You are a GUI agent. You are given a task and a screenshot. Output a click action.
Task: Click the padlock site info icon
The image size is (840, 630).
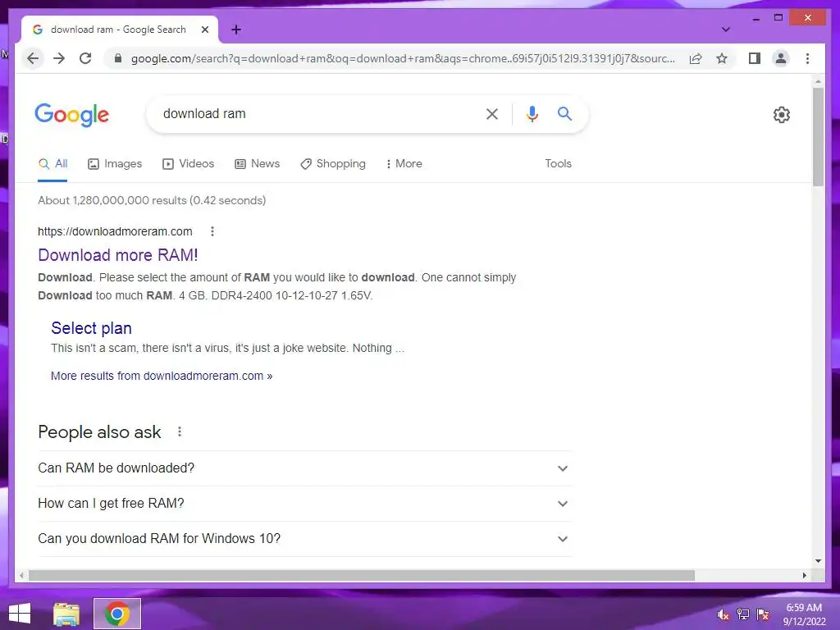point(118,58)
